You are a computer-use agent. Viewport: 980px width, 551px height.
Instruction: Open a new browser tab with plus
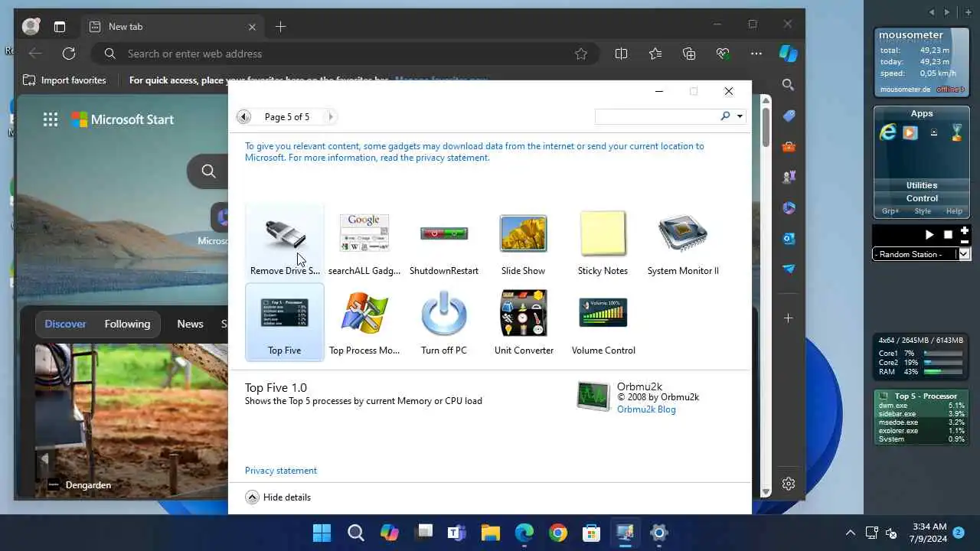click(x=280, y=27)
